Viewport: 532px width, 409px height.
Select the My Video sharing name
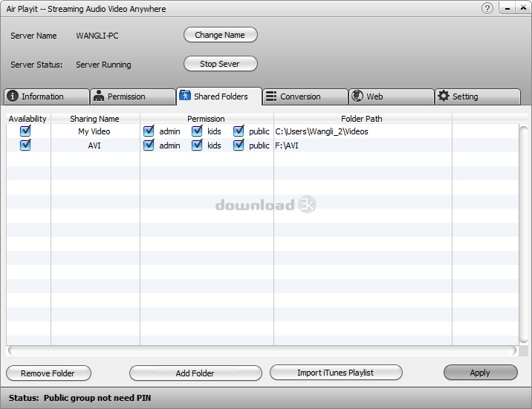[94, 131]
